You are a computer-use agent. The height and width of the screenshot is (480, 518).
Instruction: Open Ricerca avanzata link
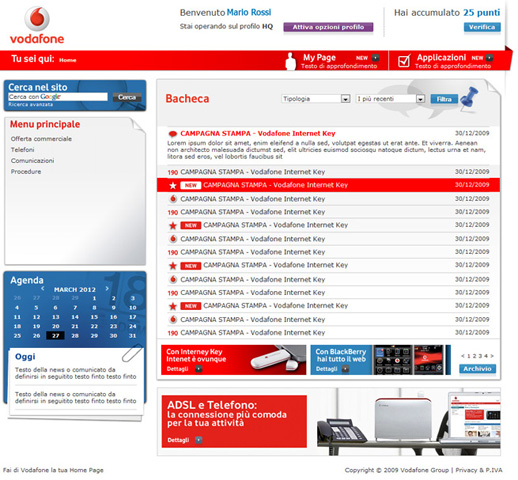(30, 105)
